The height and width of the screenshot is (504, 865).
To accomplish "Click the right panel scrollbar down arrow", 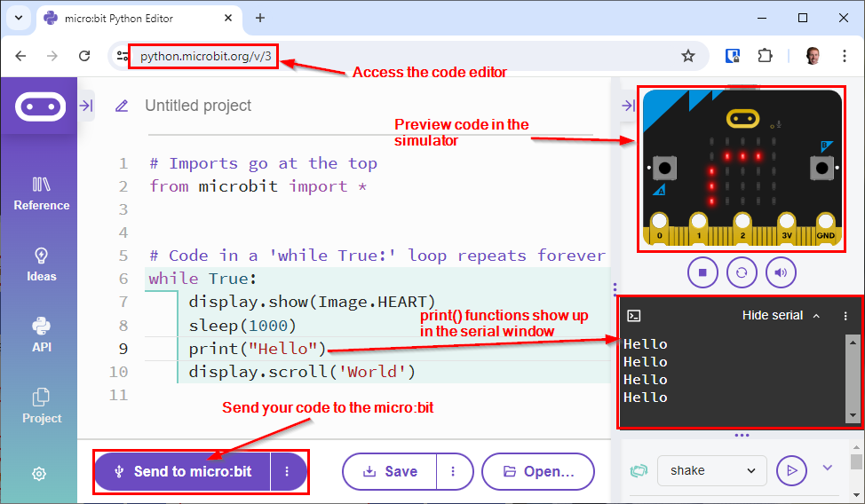I will tap(855, 494).
